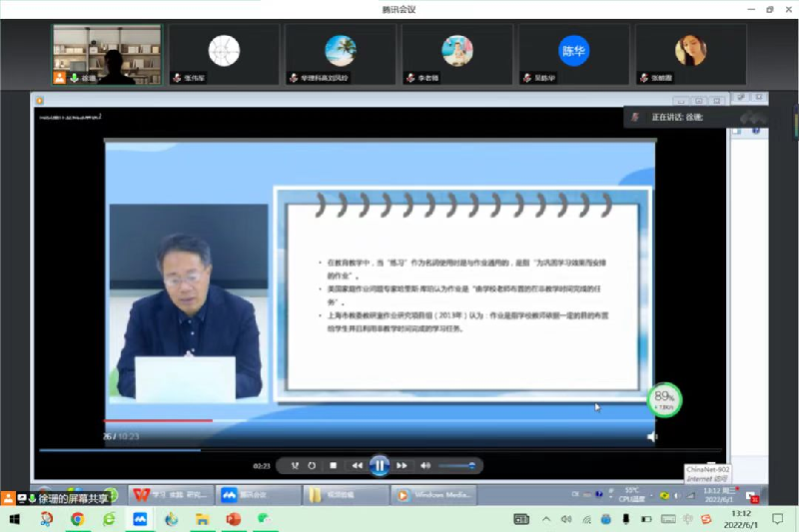The image size is (799, 532).
Task: Skip to next track in media player
Action: point(401,465)
